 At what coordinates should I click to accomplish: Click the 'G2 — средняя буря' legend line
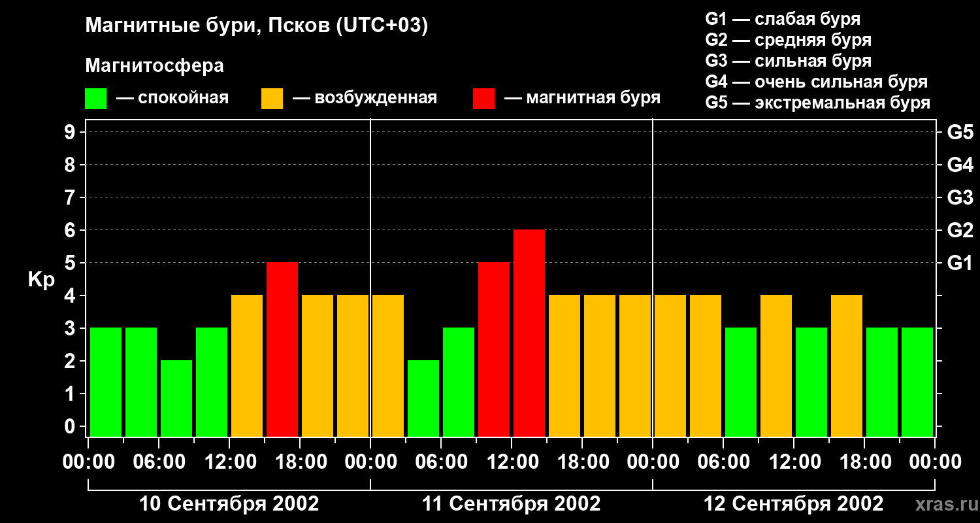pos(788,40)
